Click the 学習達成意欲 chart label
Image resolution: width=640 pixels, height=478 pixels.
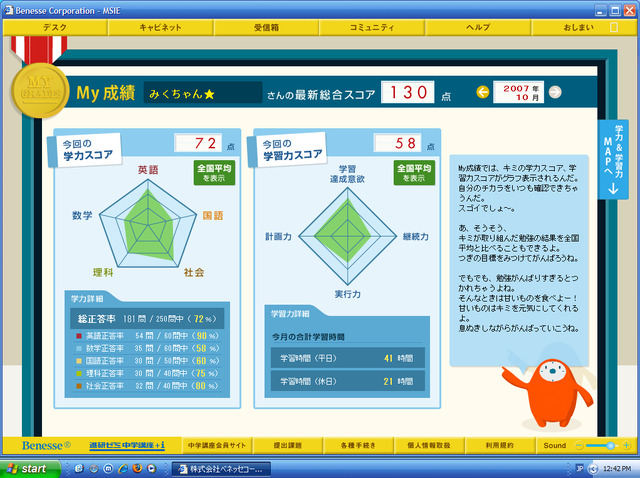coord(347,174)
